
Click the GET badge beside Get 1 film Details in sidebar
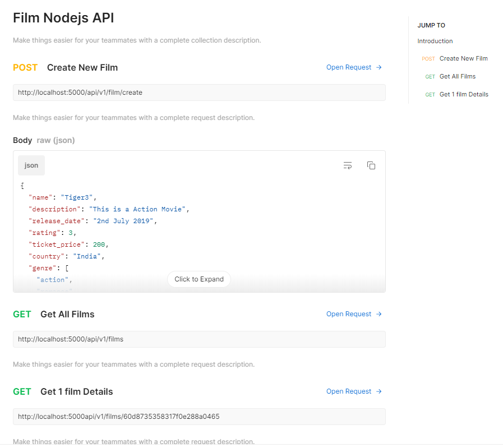pyautogui.click(x=430, y=94)
